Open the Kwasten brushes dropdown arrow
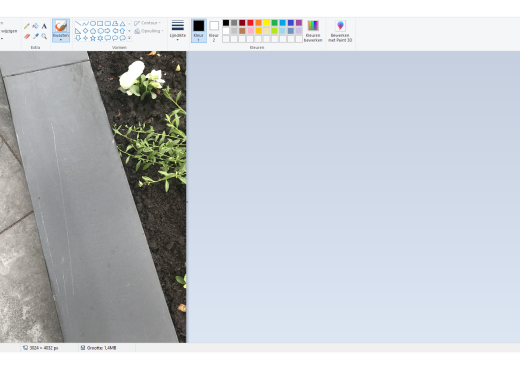The image size is (520, 370). click(61, 40)
